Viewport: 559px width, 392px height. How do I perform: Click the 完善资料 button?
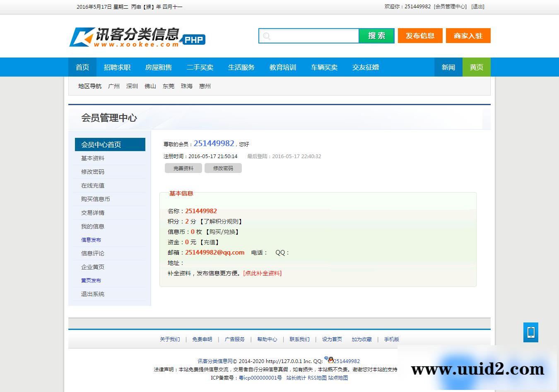click(x=183, y=168)
